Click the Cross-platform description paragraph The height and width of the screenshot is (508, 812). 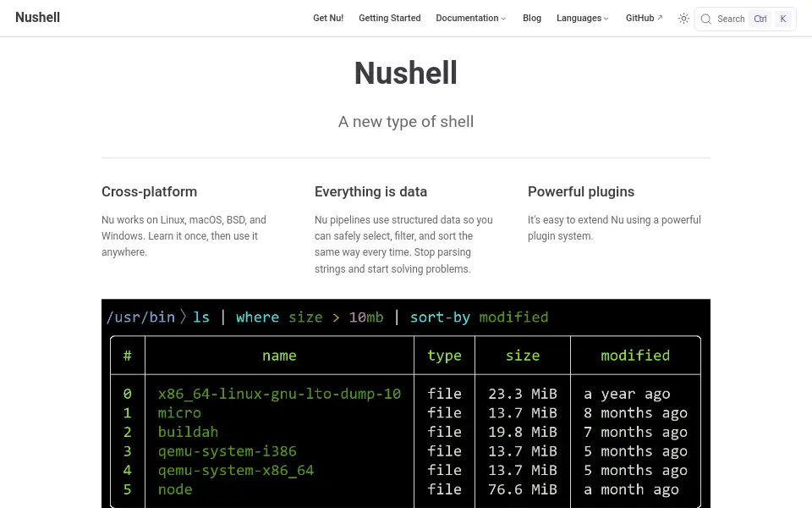[x=184, y=236]
